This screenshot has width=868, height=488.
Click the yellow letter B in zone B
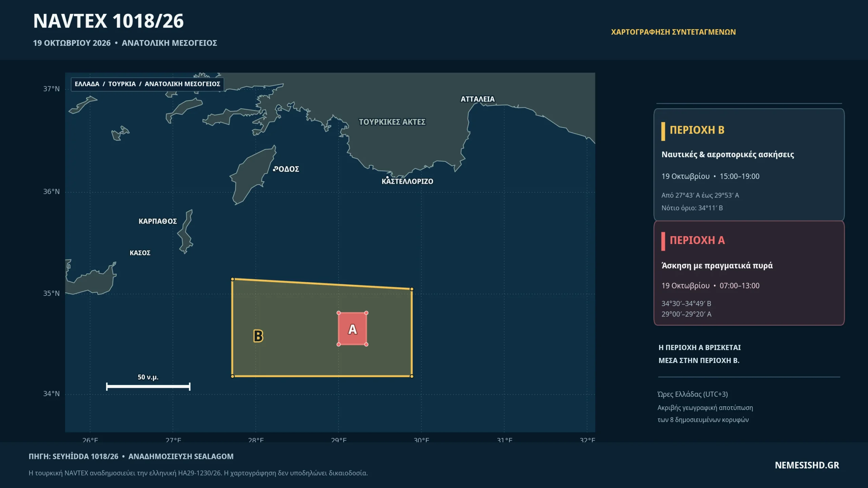click(x=258, y=336)
